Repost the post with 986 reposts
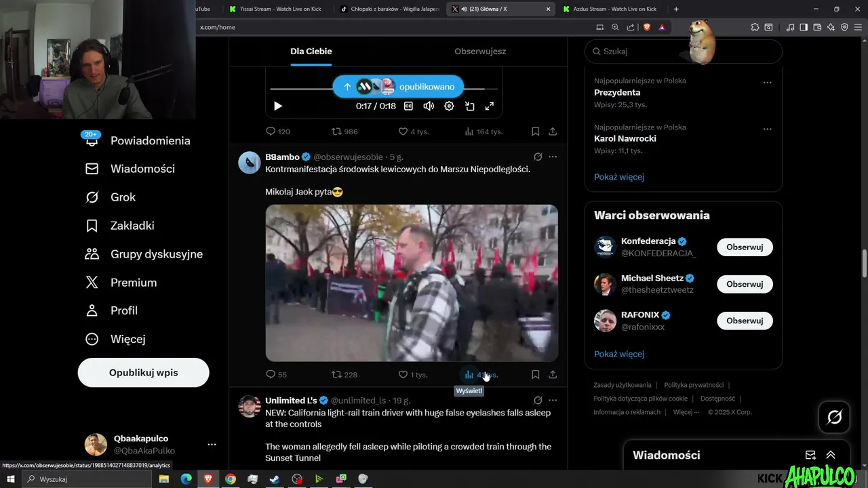This screenshot has height=488, width=868. [x=344, y=131]
